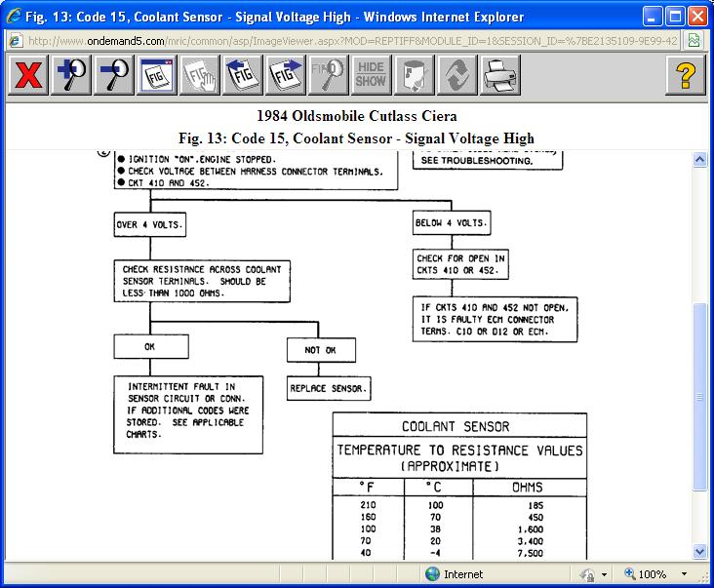Image resolution: width=714 pixels, height=588 pixels.
Task: Toggle the HIDE SHOW button
Action: point(371,75)
